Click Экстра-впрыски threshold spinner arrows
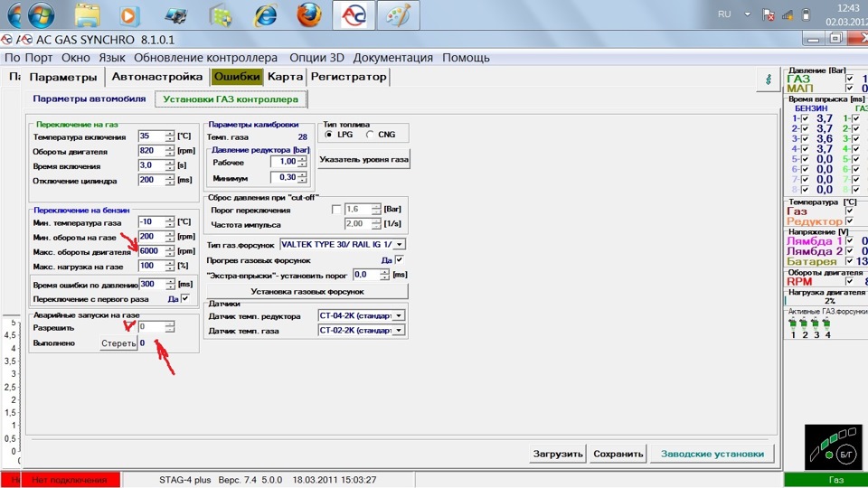 (x=385, y=275)
